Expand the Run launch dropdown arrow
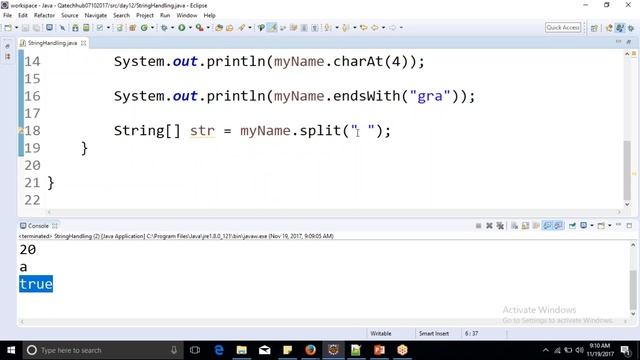Image resolution: width=640 pixels, height=360 pixels. pos(190,28)
